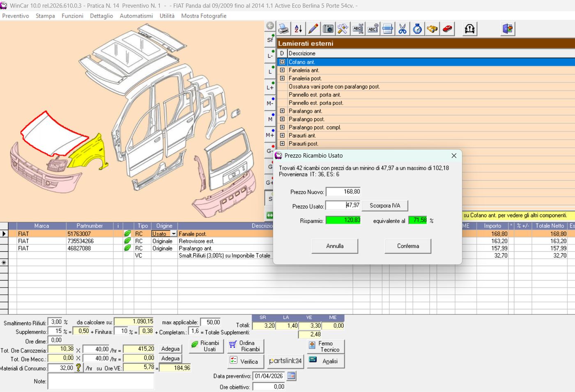Open the Usato origin dropdown arrow
Screen dimensions: 575x392
click(174, 234)
